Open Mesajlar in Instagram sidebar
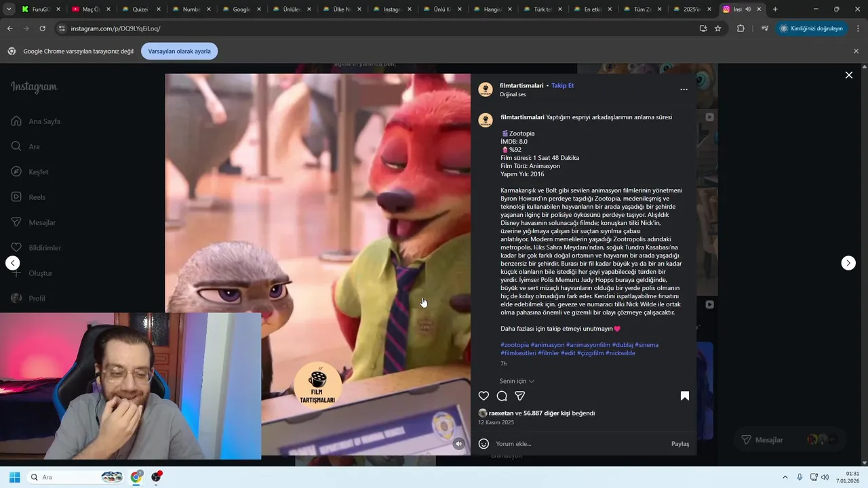Image resolution: width=868 pixels, height=488 pixels. click(34, 222)
